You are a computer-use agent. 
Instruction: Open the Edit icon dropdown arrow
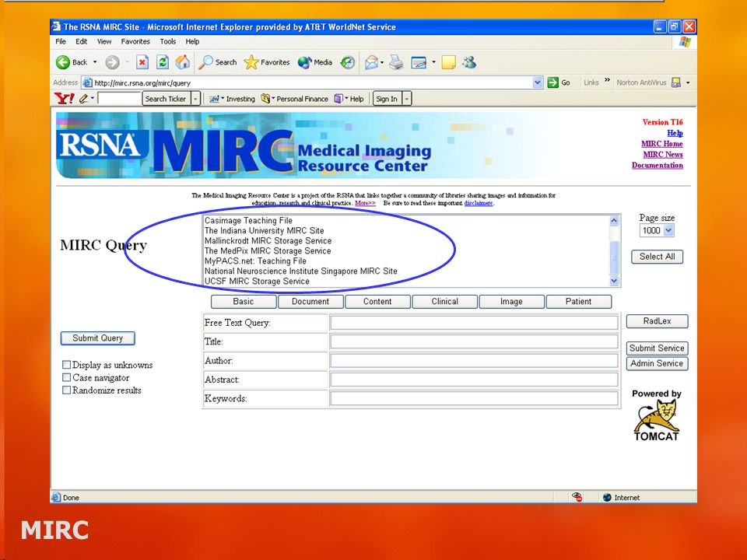coord(433,62)
